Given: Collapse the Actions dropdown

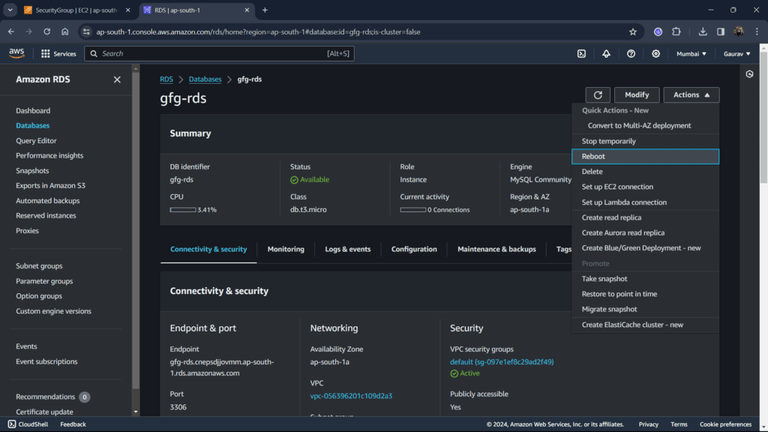Looking at the screenshot, I should click(x=691, y=95).
